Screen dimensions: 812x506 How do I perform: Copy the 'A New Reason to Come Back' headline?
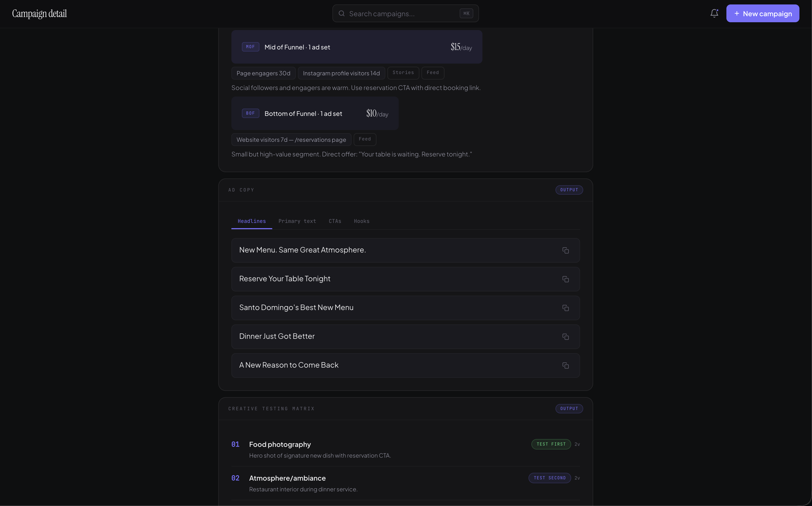click(x=565, y=366)
